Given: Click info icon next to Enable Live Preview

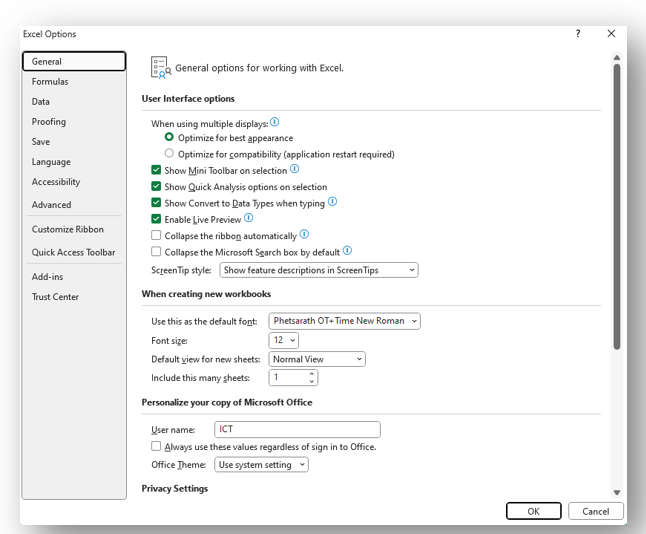Looking at the screenshot, I should tap(249, 218).
